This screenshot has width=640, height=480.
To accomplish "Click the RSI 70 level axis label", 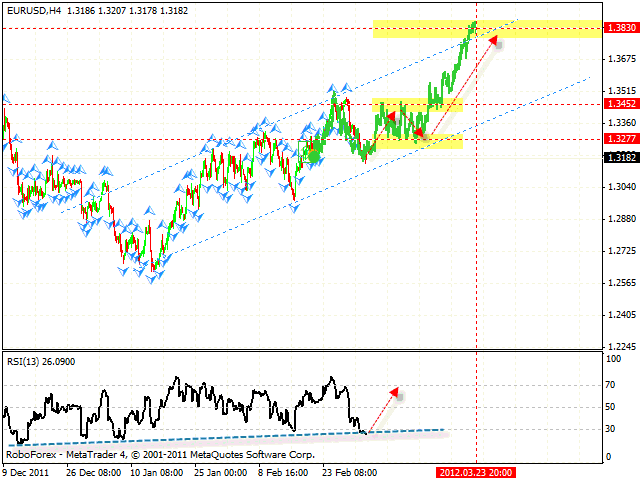I will (610, 382).
